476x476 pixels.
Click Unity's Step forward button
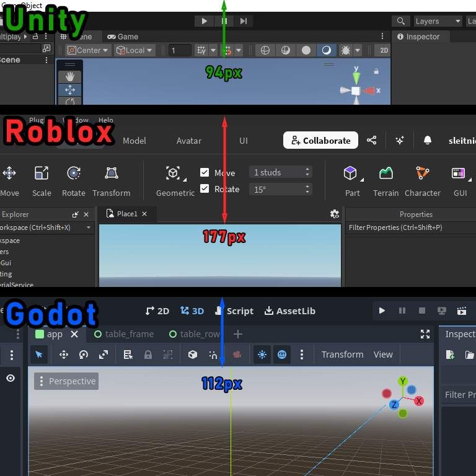click(243, 21)
